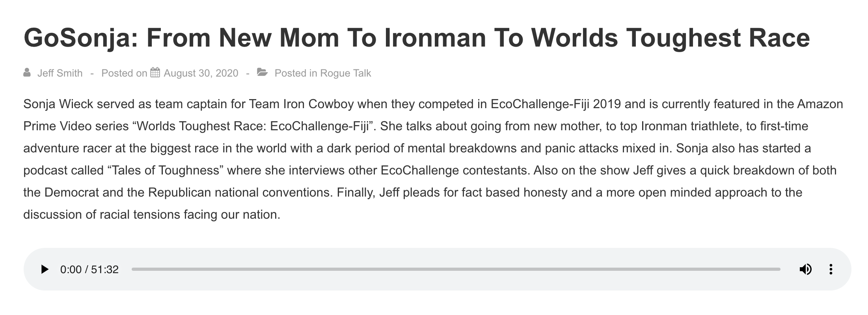Mute the audio with the speaker icon
The height and width of the screenshot is (315, 868).
point(805,270)
